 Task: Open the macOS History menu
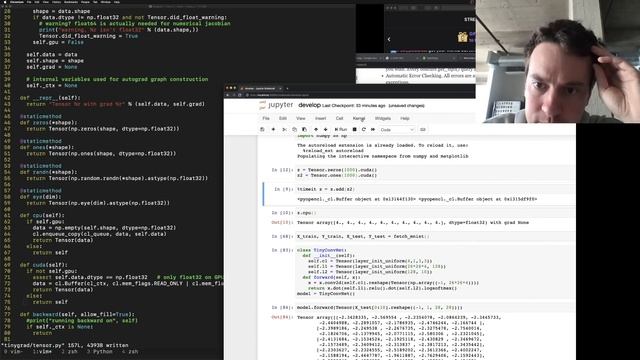pos(56,2)
